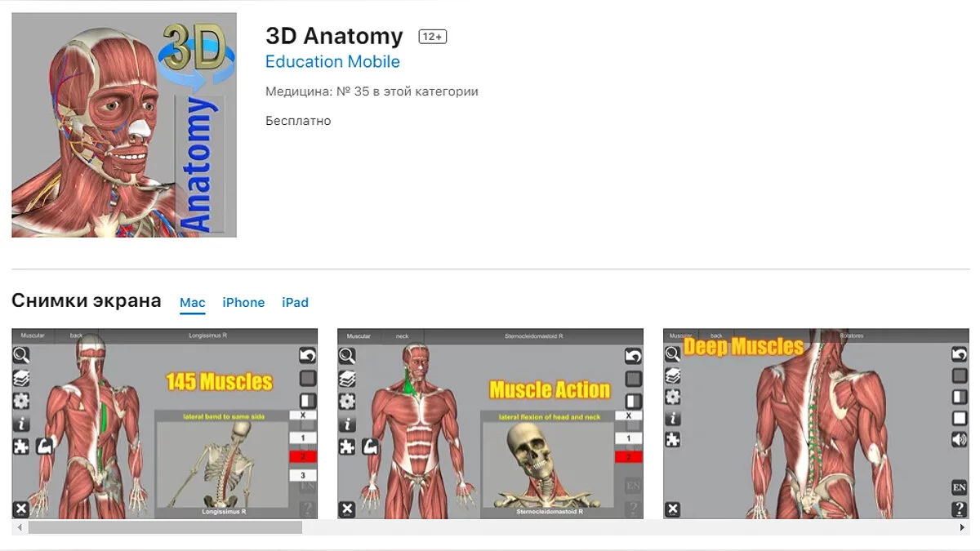Click layers stack icon in first screenshot
The width and height of the screenshot is (980, 551).
click(21, 378)
